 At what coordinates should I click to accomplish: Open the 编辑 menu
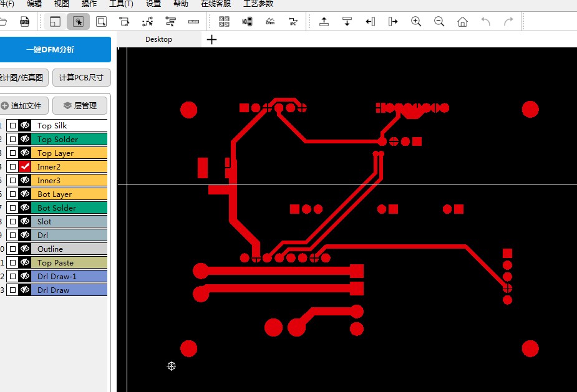34,4
